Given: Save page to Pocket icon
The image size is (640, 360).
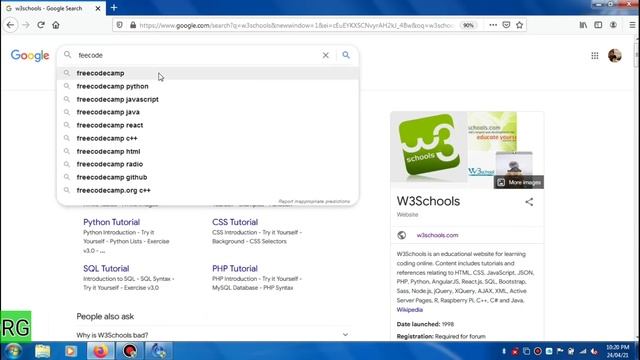Looking at the screenshot, I should 506,25.
